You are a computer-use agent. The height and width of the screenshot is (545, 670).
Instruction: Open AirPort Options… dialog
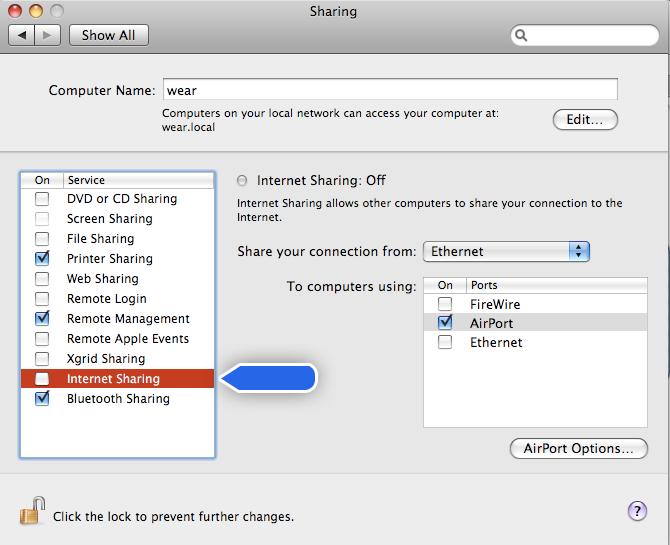578,448
